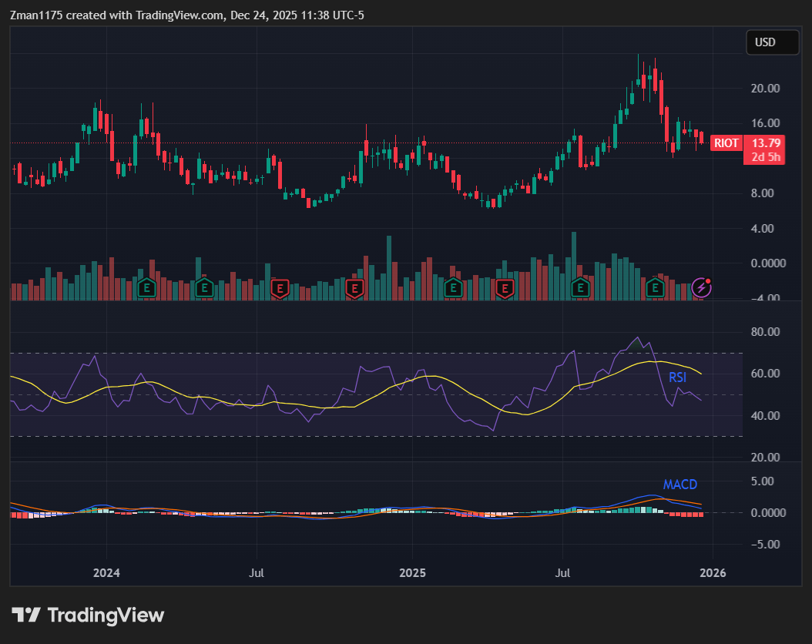Click the red earnings shield between Jul and 2025
The height and width of the screenshot is (644, 812).
click(x=354, y=290)
